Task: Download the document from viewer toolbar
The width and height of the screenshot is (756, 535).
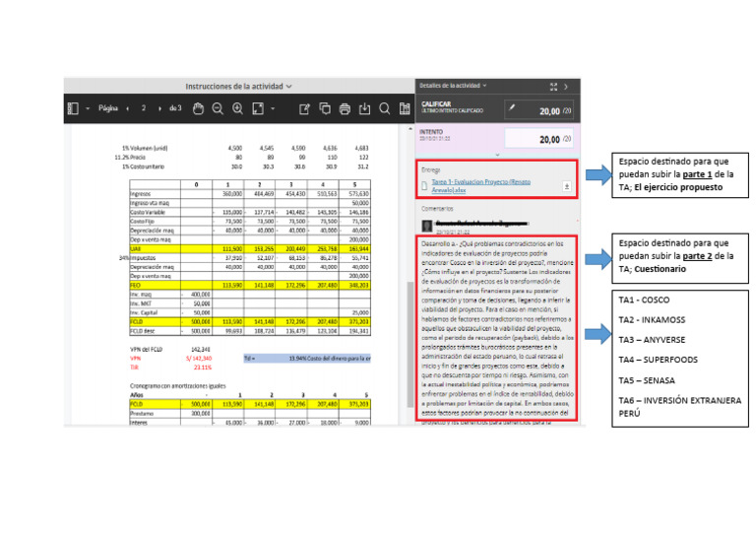Action: coord(364,108)
